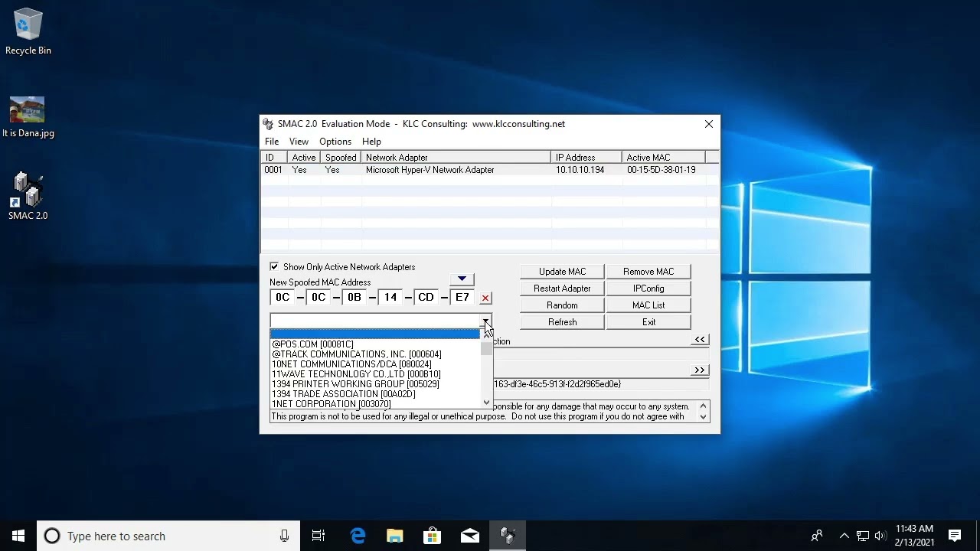
Task: Click the Random button
Action: point(562,305)
